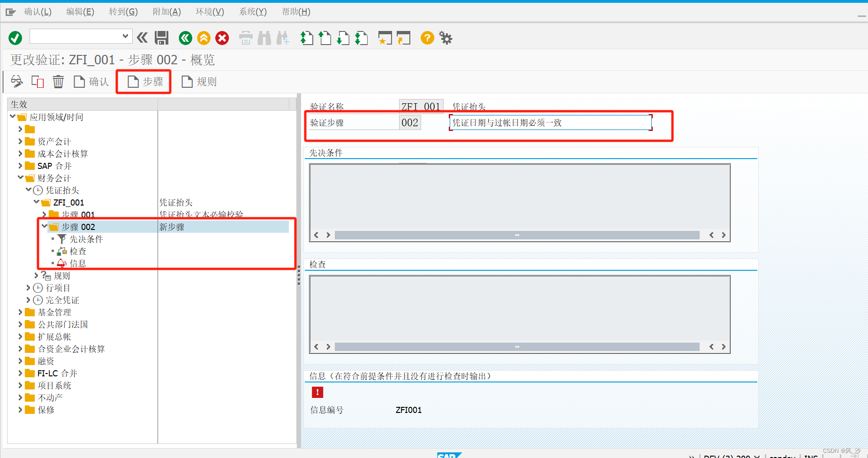This screenshot has height=458, width=868.
Task: Open the 附加(A) menu
Action: 167,12
